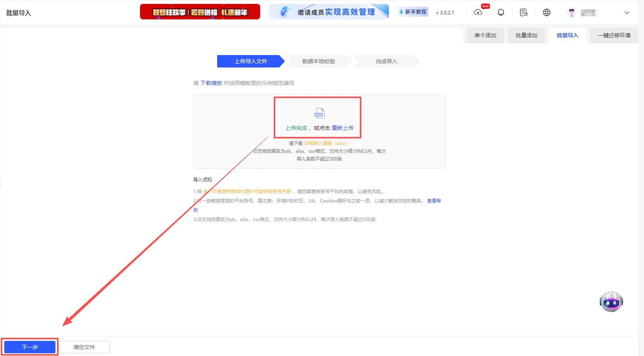
Task: Select the 数据本地校验 step
Action: coord(319,61)
